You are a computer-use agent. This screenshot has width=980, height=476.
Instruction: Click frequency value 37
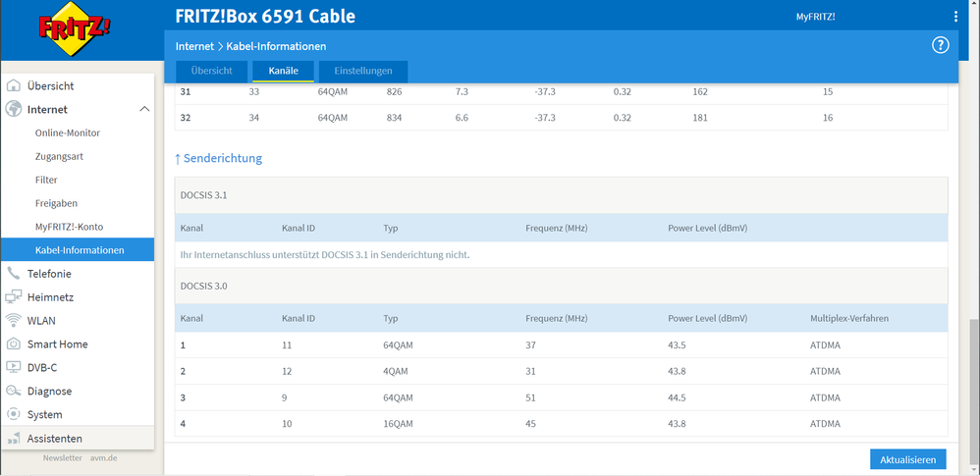click(x=530, y=344)
